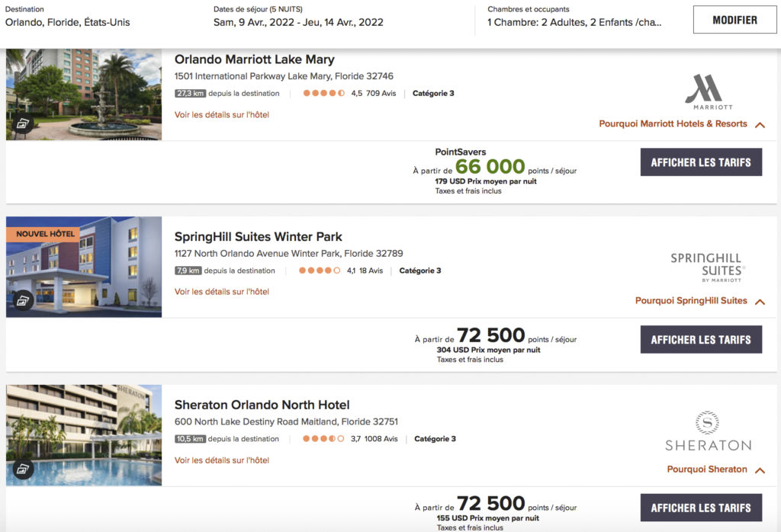Viewport: 781px width, 532px height.
Task: Click the Sheraton brand logo
Action: [x=708, y=431]
